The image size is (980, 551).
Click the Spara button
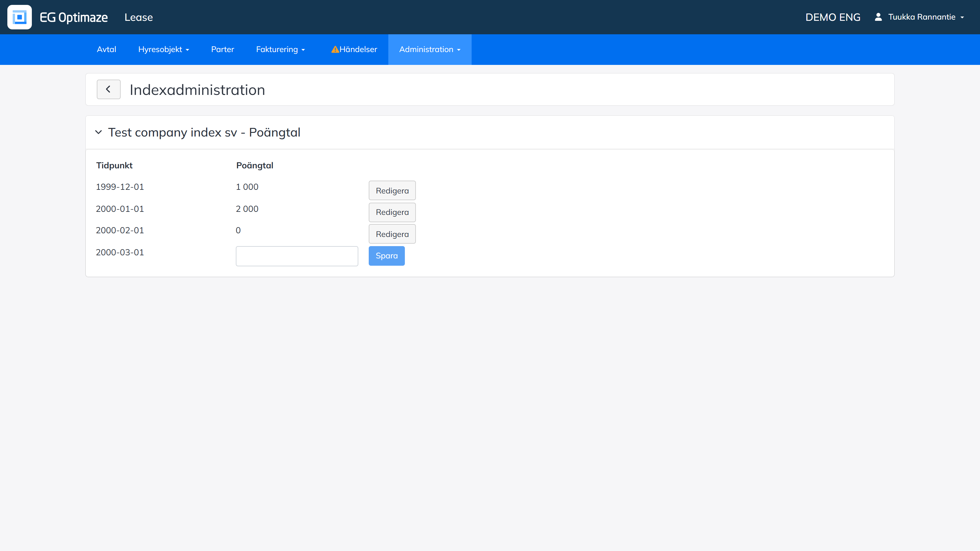tap(386, 256)
